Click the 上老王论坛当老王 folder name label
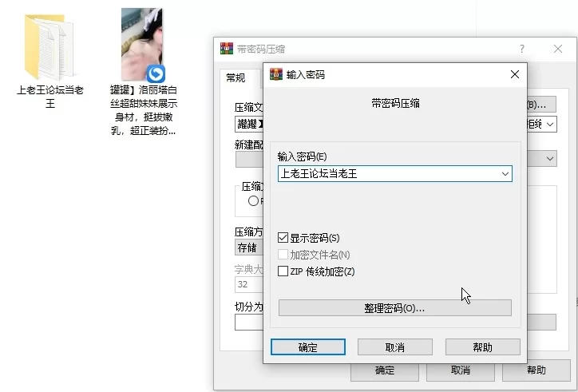The image size is (578, 392). [50, 97]
